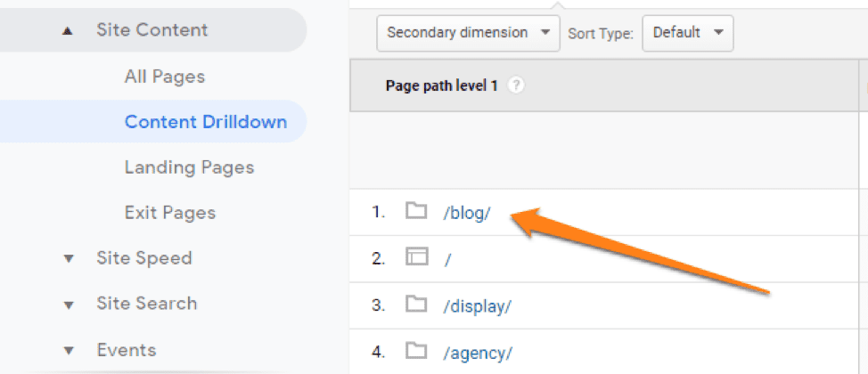The image size is (868, 374).
Task: Drill into the /agency/ path link
Action: click(x=478, y=352)
